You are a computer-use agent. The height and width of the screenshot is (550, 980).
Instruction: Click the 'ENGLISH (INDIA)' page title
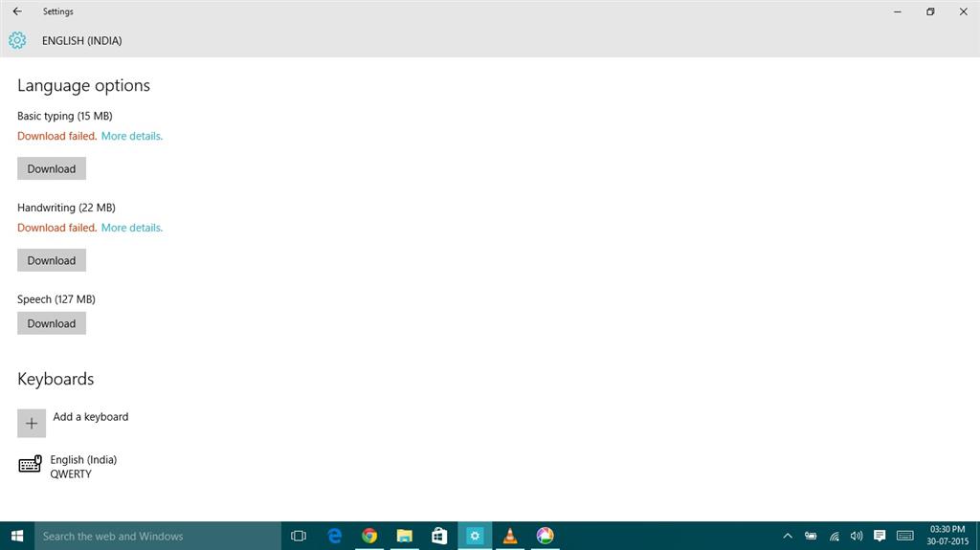pos(82,40)
